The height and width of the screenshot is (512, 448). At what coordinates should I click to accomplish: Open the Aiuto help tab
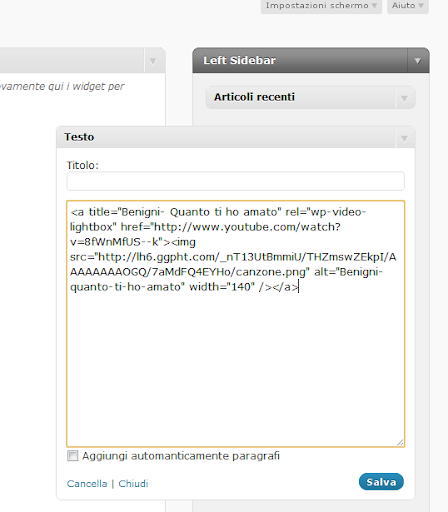408,6
